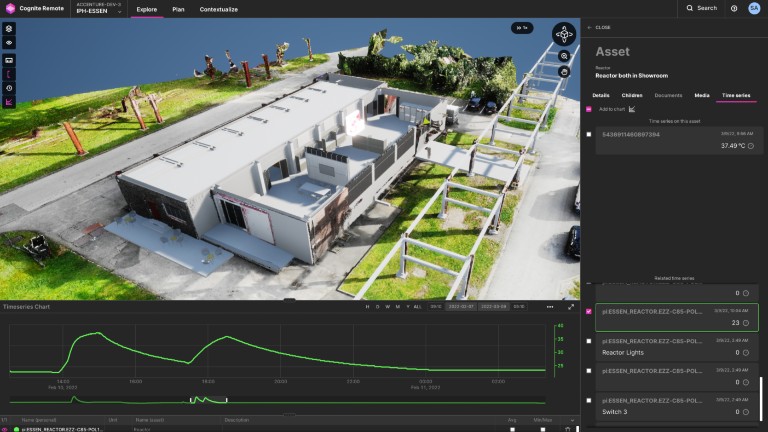Toggle the Min/Max checkbox in legend row

point(543,429)
